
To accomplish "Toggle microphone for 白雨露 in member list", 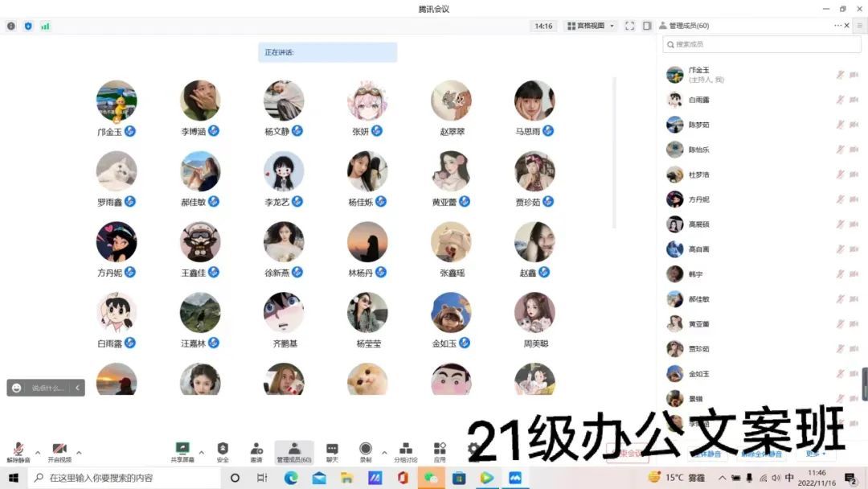I will [x=841, y=100].
